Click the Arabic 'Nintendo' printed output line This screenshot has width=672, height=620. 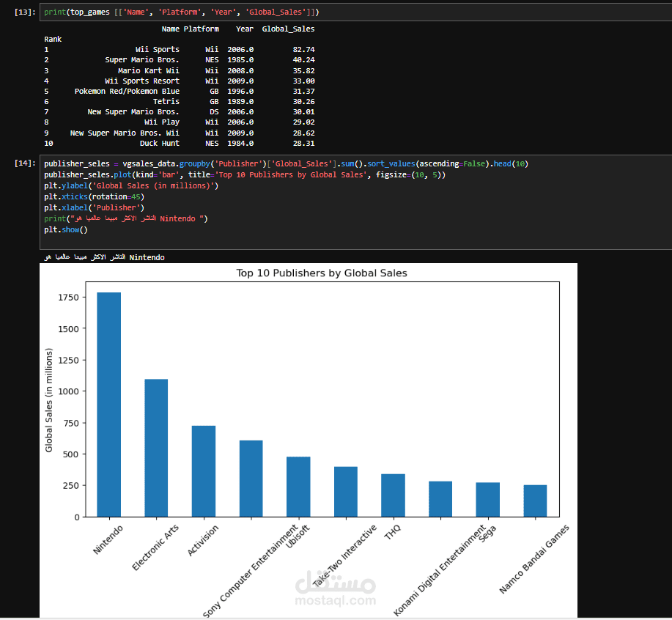click(x=104, y=257)
